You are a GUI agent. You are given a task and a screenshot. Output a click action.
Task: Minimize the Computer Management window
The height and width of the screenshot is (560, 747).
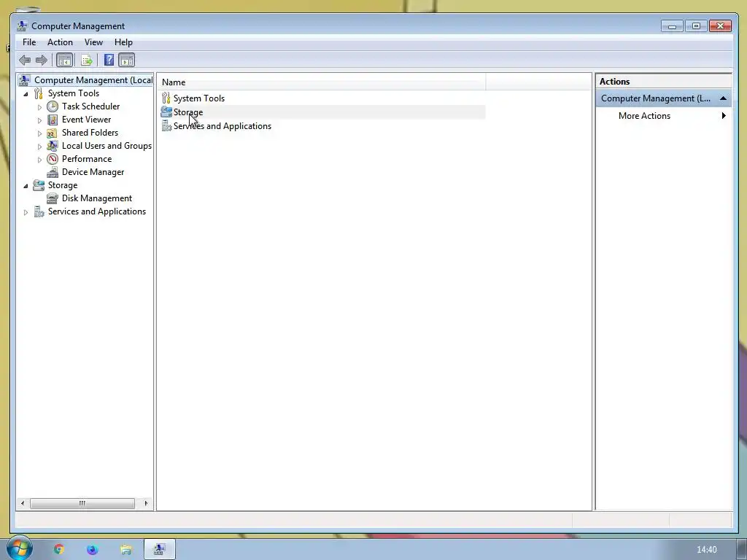click(672, 26)
